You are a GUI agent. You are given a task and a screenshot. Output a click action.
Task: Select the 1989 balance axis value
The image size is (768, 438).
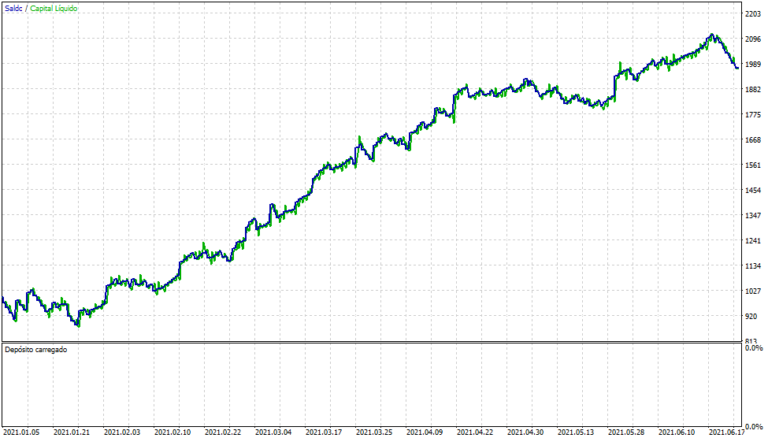click(x=754, y=65)
